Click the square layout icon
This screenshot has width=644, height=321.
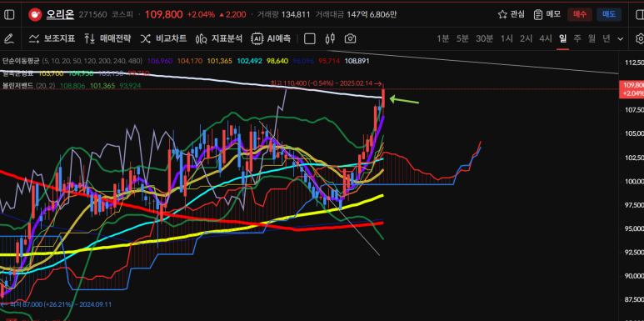(x=310, y=39)
